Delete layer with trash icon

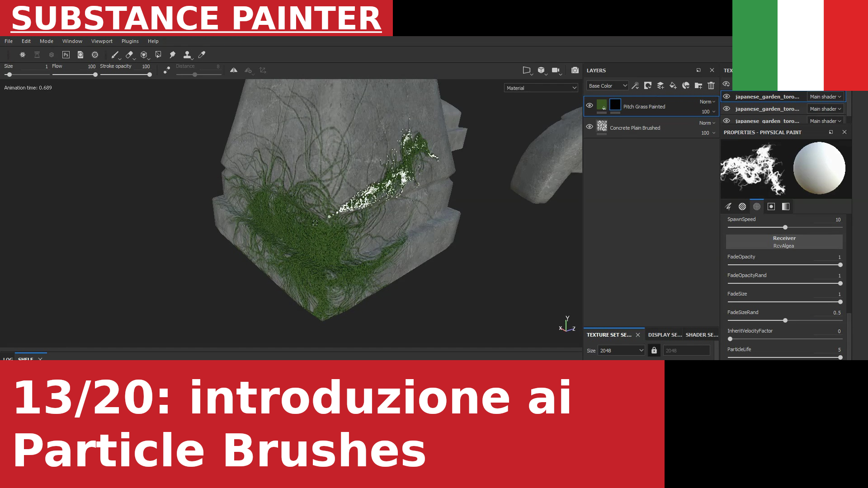point(711,85)
